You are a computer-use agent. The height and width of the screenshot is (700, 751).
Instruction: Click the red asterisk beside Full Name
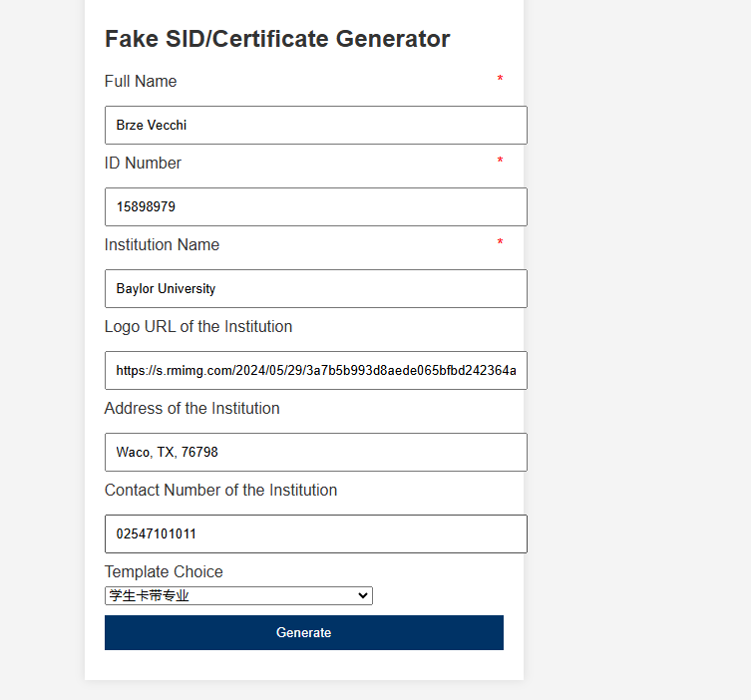click(x=500, y=80)
